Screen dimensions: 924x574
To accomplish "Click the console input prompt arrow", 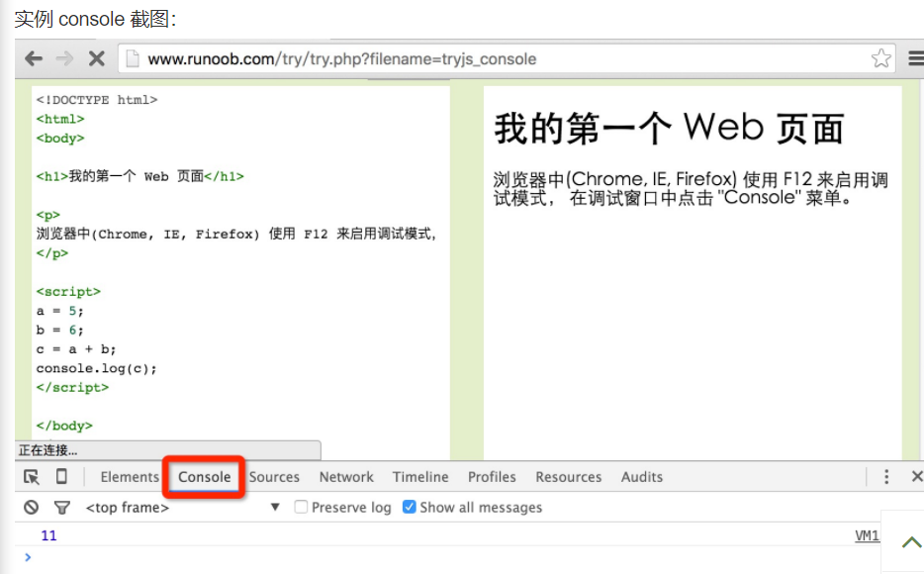I will [x=28, y=557].
